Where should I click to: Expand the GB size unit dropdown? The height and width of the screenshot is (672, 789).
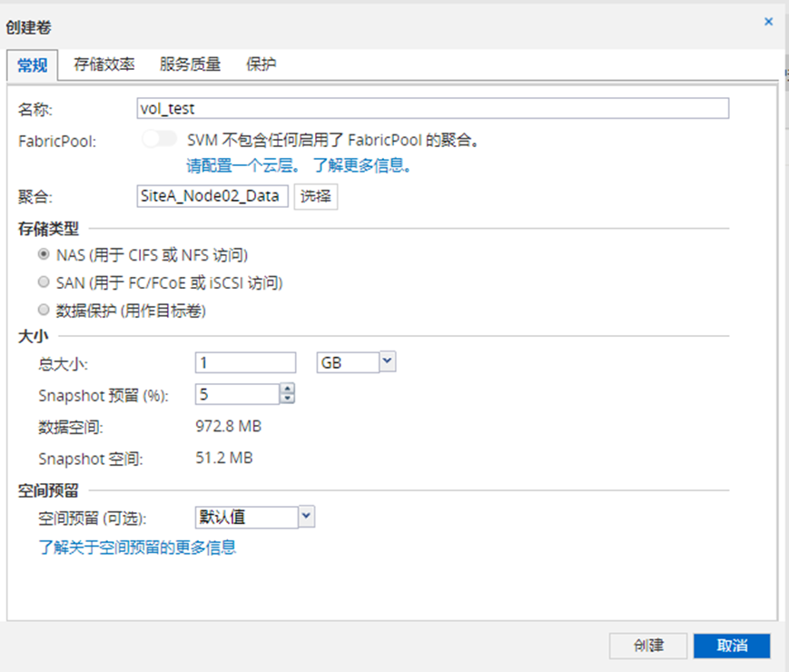tap(387, 361)
